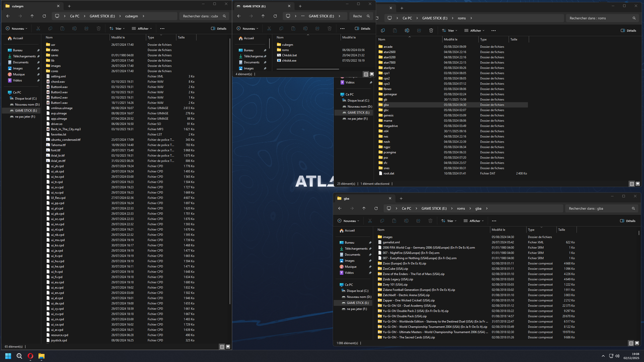Select the GAME STICK (E:) window tab
This screenshot has width=644, height=362.
[x=264, y=6]
